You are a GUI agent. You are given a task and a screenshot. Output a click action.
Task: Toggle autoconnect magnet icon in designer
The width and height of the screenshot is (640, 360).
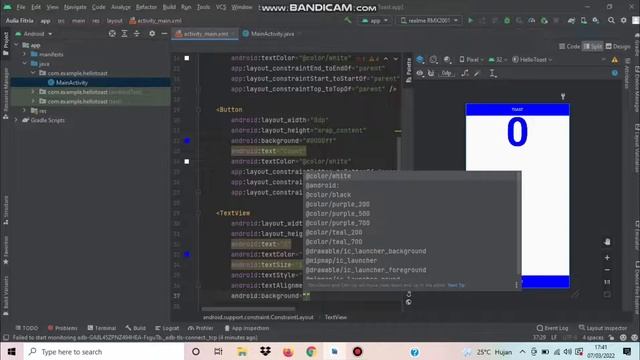(431, 73)
